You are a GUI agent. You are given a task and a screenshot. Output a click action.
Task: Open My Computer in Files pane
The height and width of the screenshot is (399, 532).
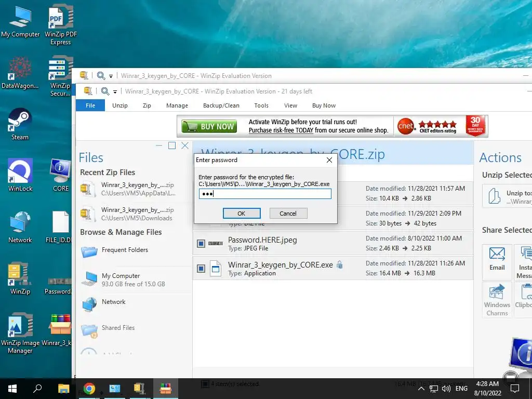(x=124, y=280)
